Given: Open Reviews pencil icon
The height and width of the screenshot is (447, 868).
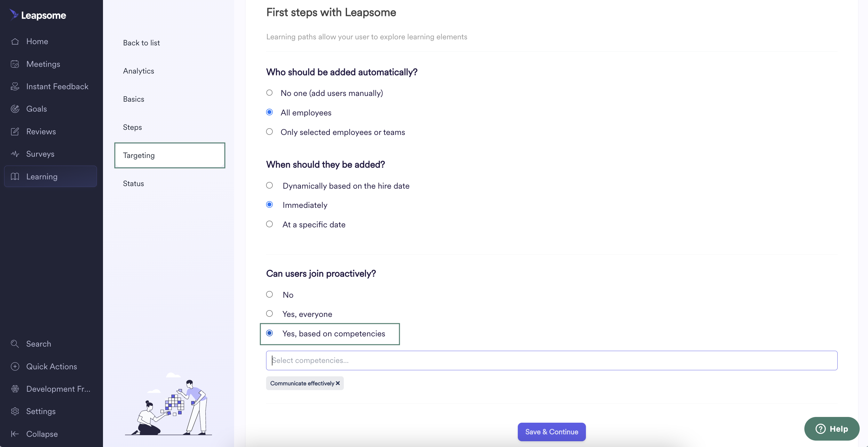Looking at the screenshot, I should [15, 131].
